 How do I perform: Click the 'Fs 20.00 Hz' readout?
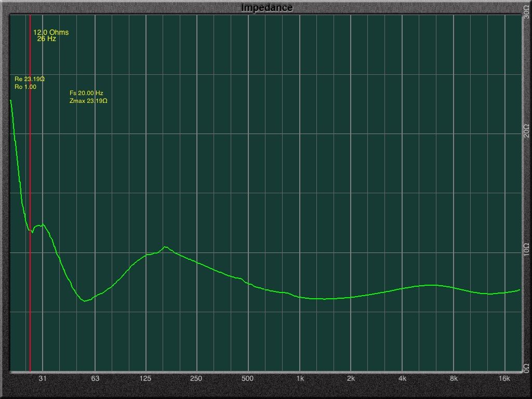(x=86, y=93)
